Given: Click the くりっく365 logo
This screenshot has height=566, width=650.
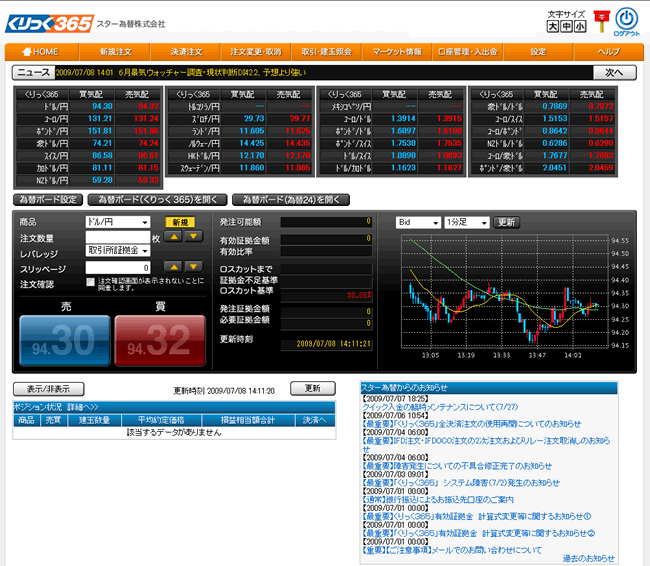Looking at the screenshot, I should coord(49,24).
